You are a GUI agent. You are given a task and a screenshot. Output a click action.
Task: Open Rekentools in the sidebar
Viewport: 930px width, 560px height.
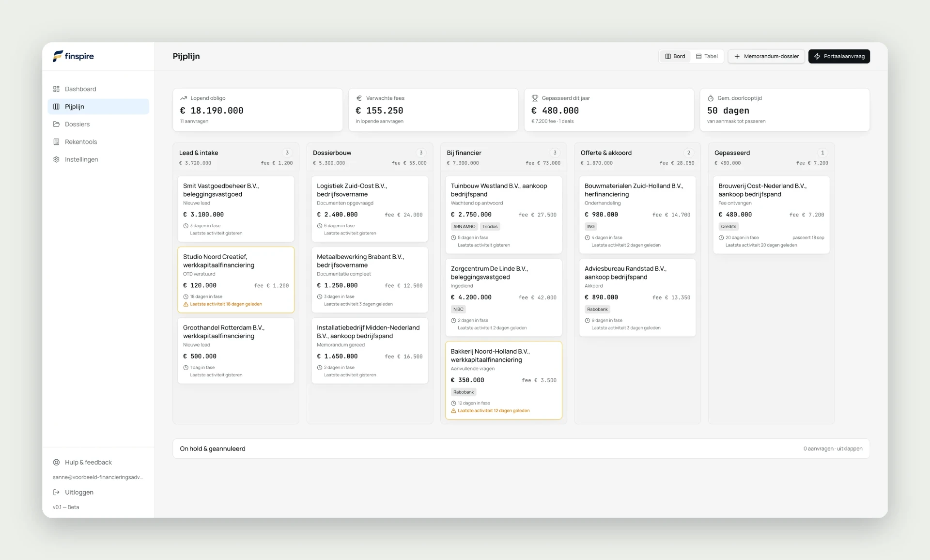98,142
